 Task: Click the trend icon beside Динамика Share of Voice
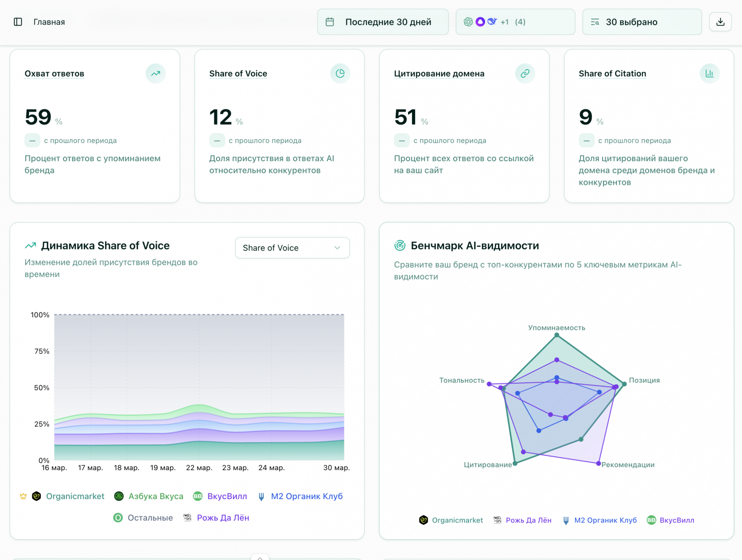click(x=30, y=246)
